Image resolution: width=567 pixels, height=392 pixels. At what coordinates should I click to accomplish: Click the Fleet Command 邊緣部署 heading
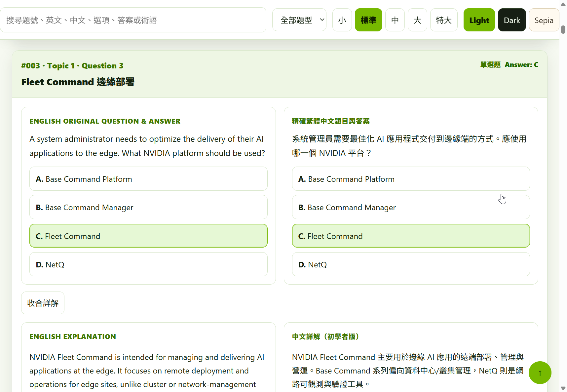(x=78, y=82)
